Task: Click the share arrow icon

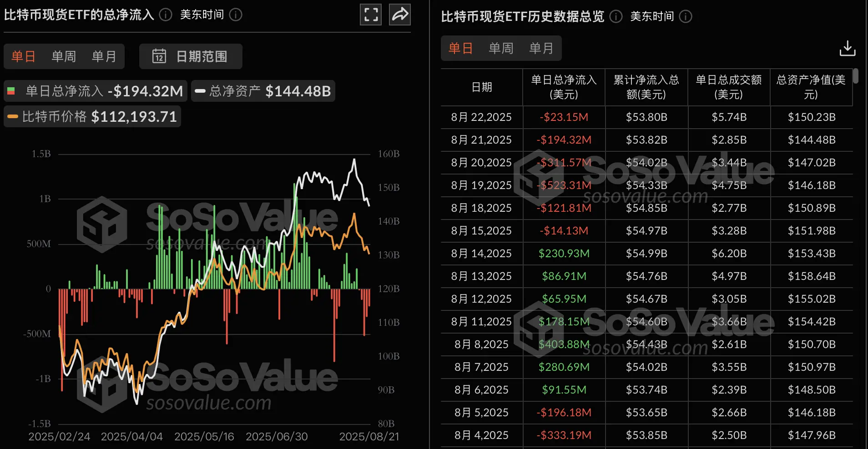Action: (400, 15)
